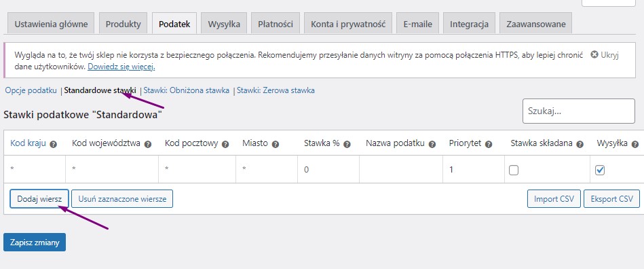
Task: Click help icon next to Stawka %
Action: pyautogui.click(x=347, y=145)
